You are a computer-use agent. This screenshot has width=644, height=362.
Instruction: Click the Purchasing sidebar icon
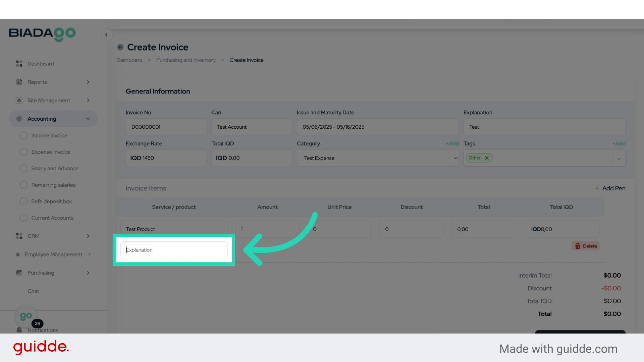[x=19, y=273]
